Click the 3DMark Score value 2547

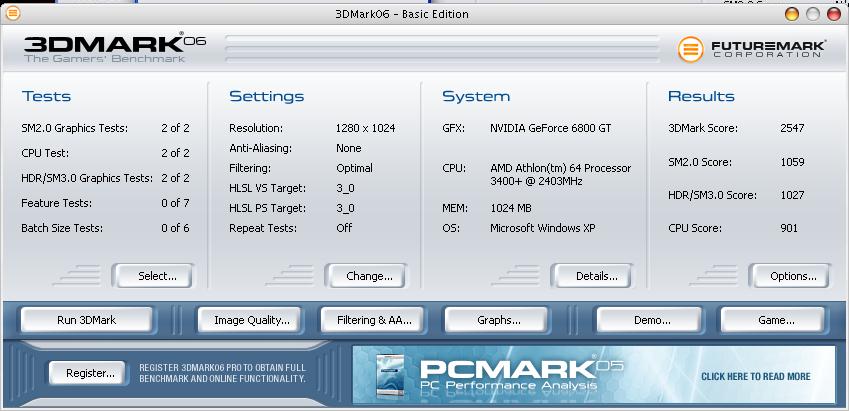[x=792, y=128]
